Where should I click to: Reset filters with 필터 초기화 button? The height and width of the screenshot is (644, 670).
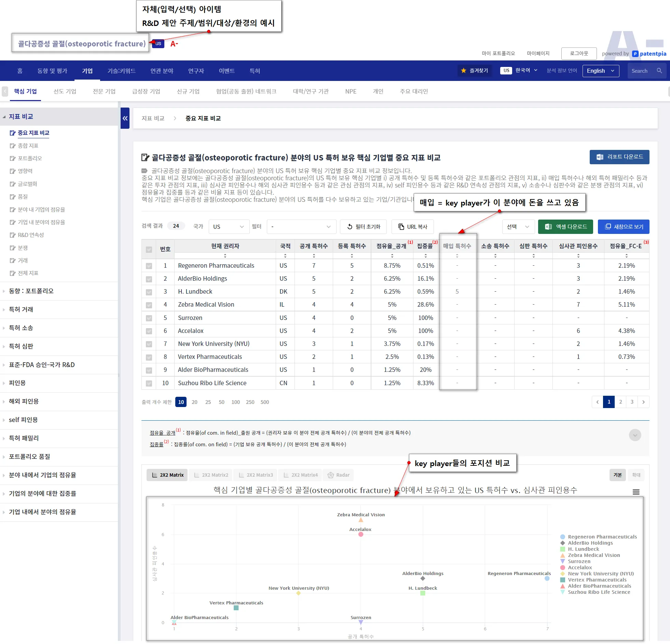click(364, 226)
